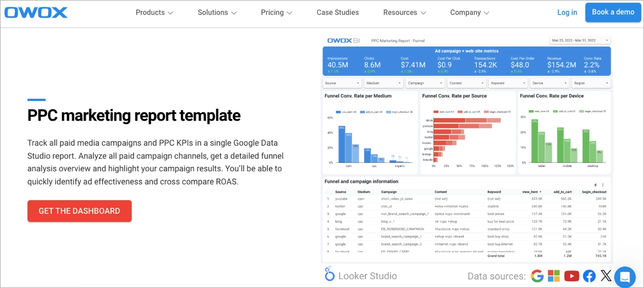644x288 pixels.
Task: Click the Log in link
Action: 567,12
